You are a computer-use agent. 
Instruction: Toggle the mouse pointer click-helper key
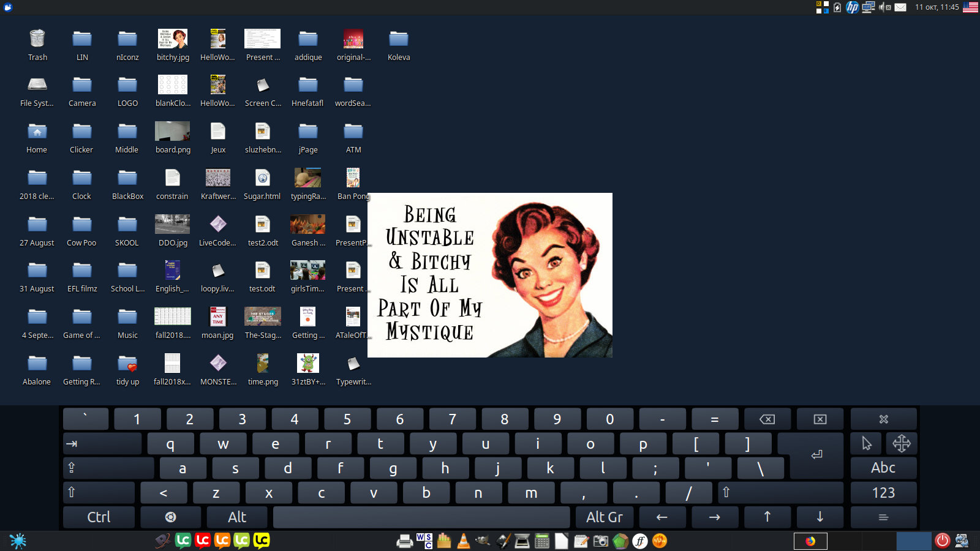click(x=866, y=443)
